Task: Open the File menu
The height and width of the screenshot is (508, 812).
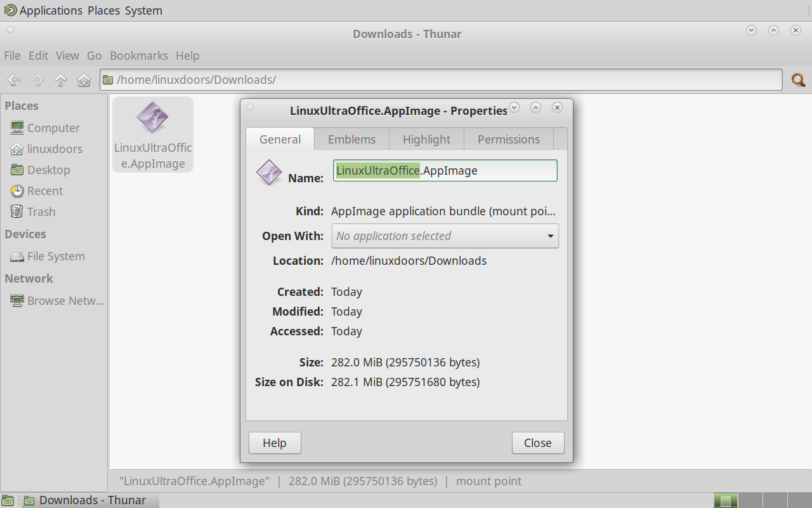Action: 12,55
